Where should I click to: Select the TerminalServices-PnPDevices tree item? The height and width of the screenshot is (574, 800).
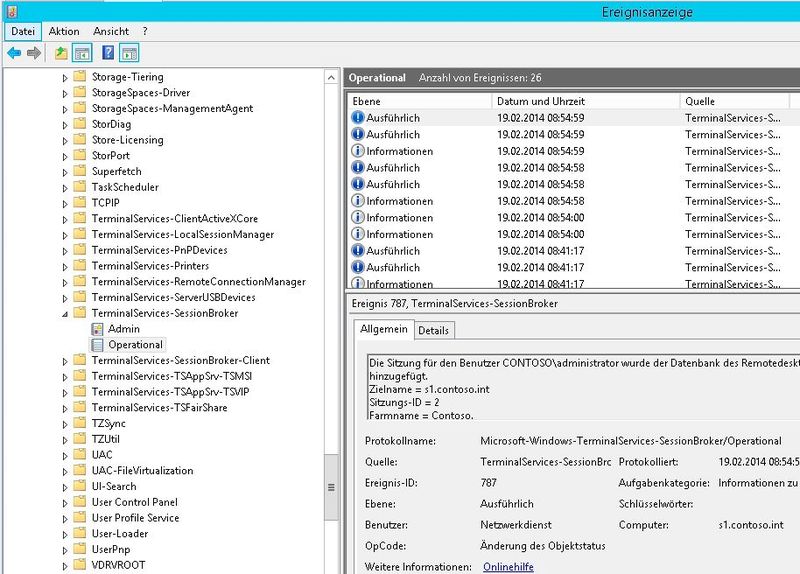(160, 250)
